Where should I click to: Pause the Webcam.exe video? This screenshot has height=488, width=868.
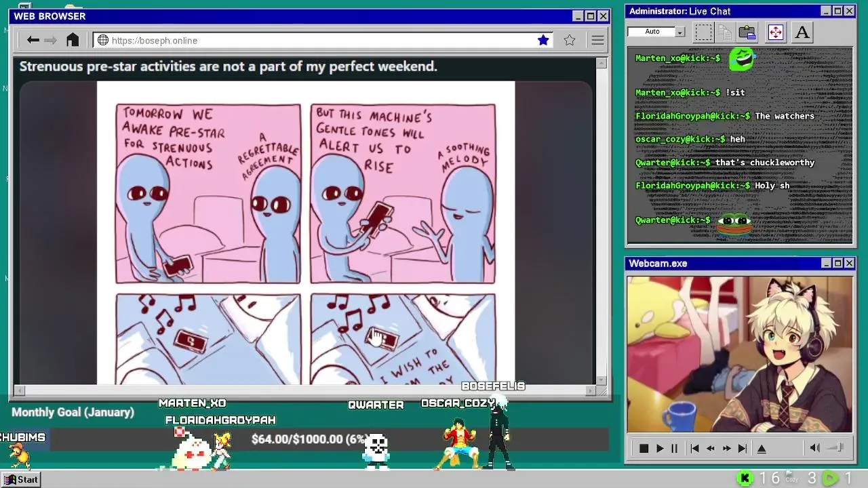[674, 448]
